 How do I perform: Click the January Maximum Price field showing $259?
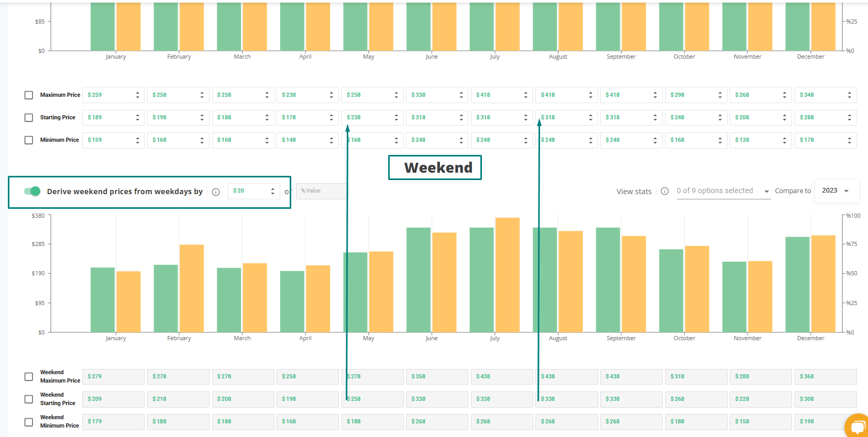point(108,95)
